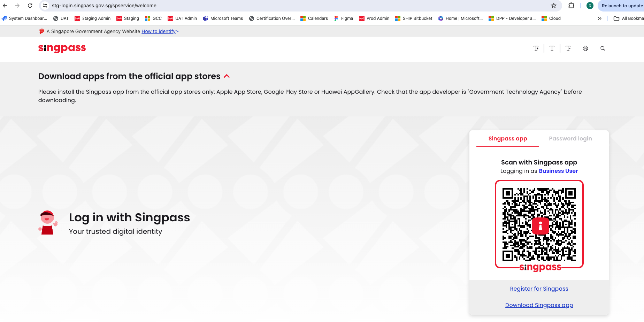The width and height of the screenshot is (644, 322).
Task: Open the SHIP Bitbucket bookmark
Action: coord(414,18)
